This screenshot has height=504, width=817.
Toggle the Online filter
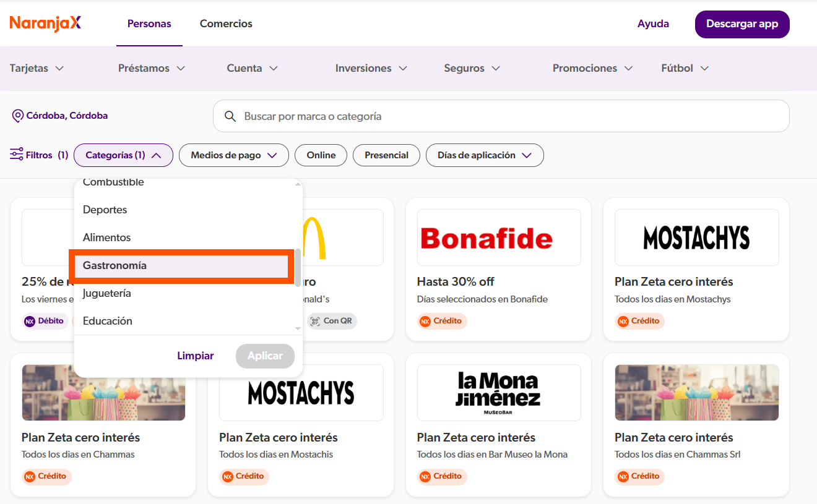pyautogui.click(x=321, y=155)
